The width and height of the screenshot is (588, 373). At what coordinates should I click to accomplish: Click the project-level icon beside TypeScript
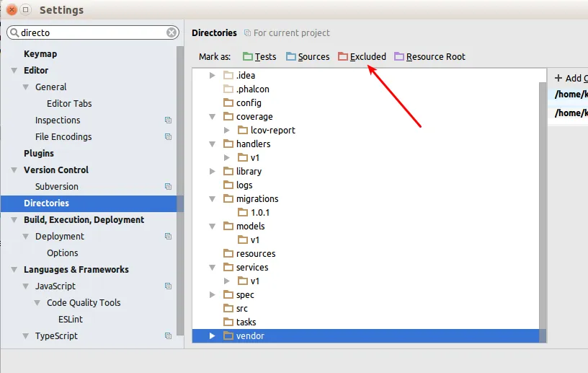[x=168, y=335]
